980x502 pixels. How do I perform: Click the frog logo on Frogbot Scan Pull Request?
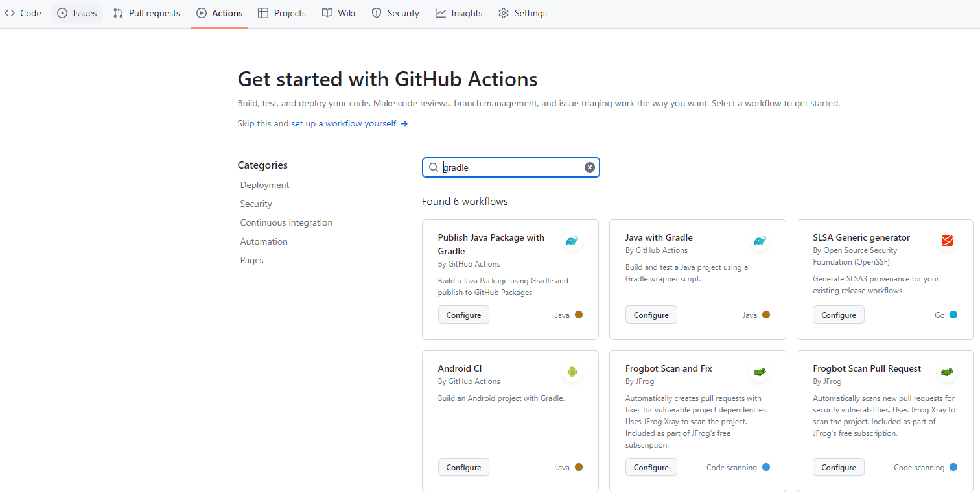[x=947, y=372]
